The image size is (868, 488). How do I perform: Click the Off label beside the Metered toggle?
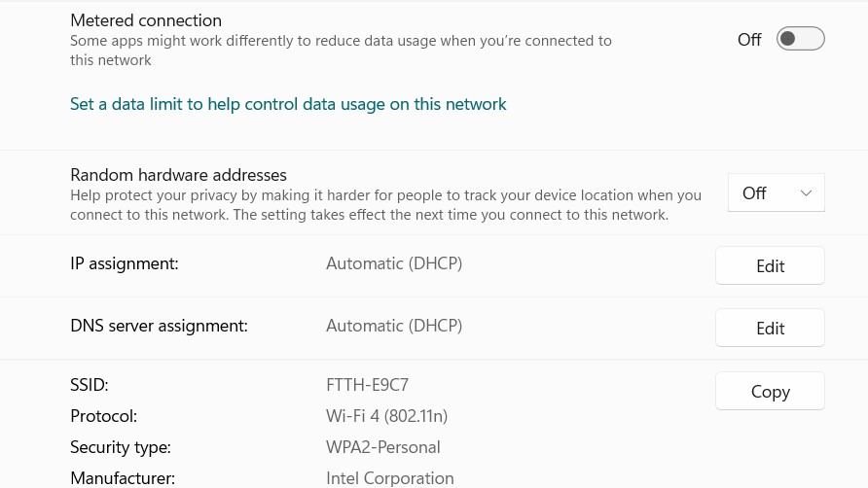(749, 39)
